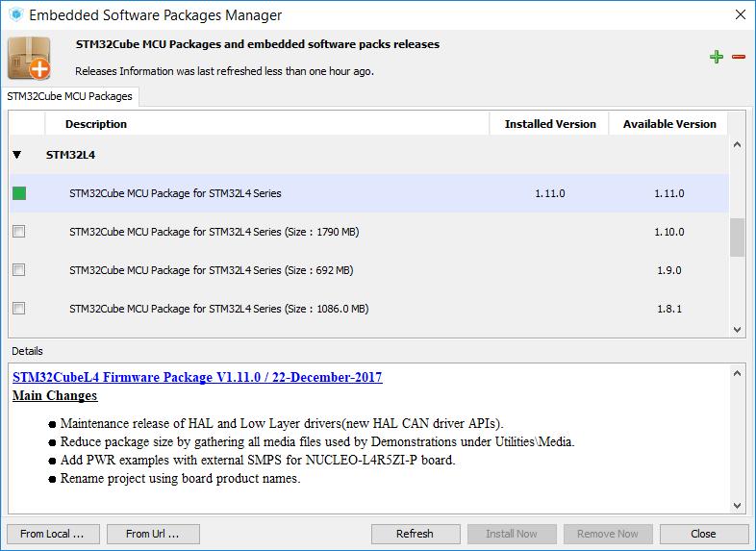Toggle the green checkbox for version 1.11.0 package
The width and height of the screenshot is (756, 551).
[19, 193]
